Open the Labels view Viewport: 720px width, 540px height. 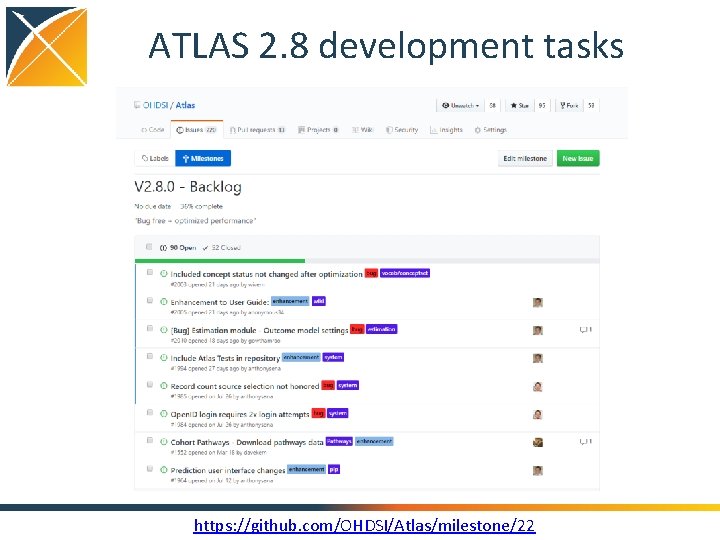pyautogui.click(x=155, y=158)
